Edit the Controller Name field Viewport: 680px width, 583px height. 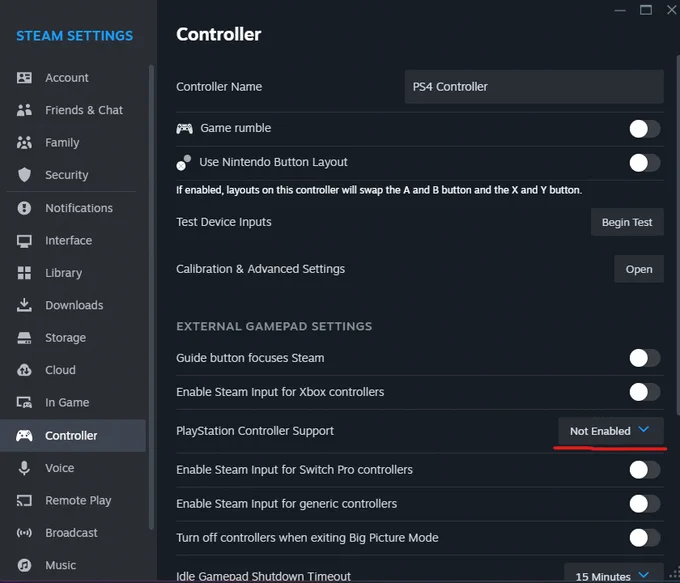[x=534, y=87]
